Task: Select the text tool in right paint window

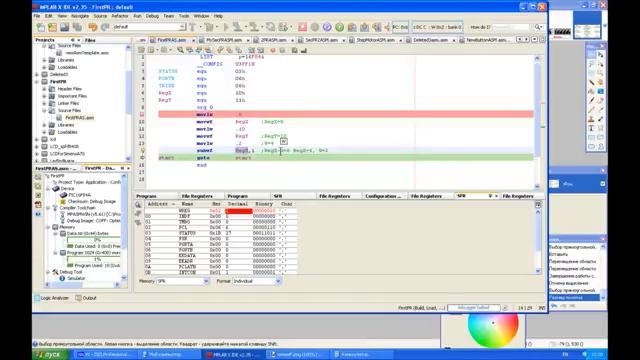Action: [x=591, y=128]
